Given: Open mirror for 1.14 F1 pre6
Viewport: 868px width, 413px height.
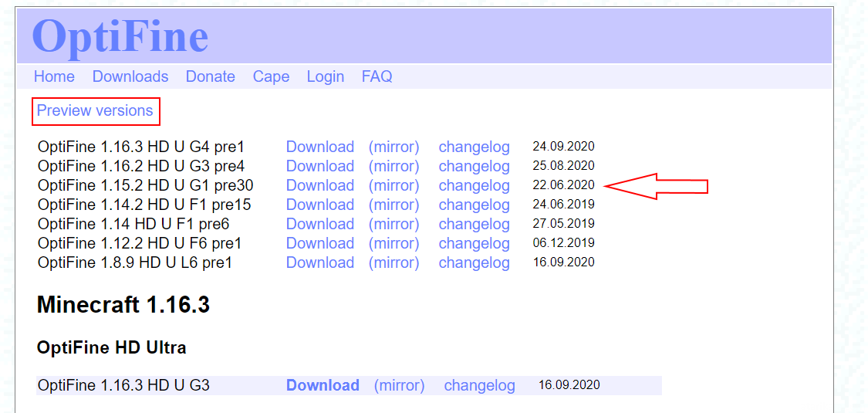Looking at the screenshot, I should click(x=393, y=224).
